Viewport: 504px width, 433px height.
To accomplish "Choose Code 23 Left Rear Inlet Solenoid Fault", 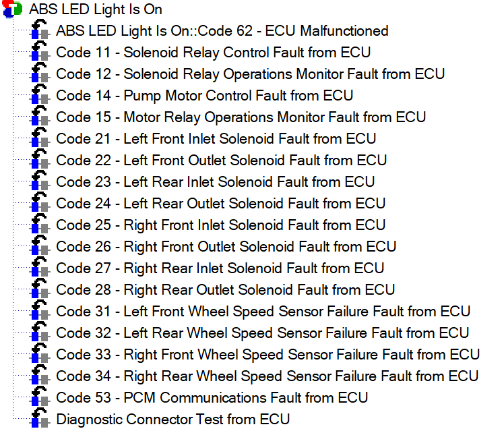I will tap(216, 181).
